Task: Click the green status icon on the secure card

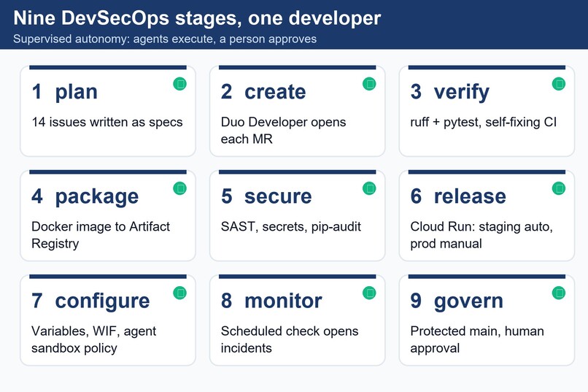Action: pyautogui.click(x=369, y=188)
